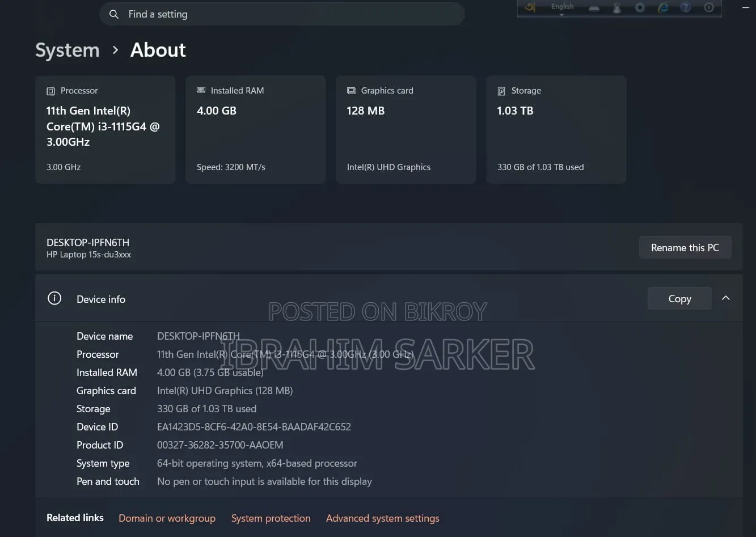Click the keyboard layout viewer icon

(594, 8)
